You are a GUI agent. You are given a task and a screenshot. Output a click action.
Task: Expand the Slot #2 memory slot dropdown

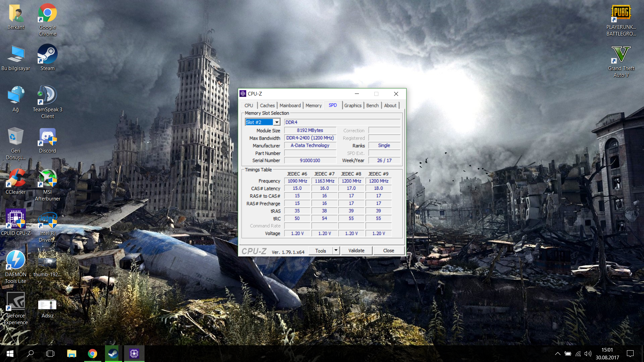pos(277,122)
